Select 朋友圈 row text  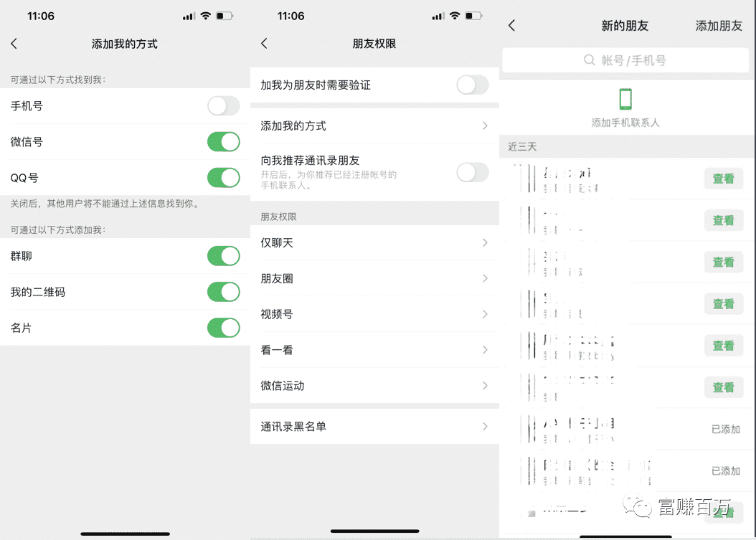[277, 278]
